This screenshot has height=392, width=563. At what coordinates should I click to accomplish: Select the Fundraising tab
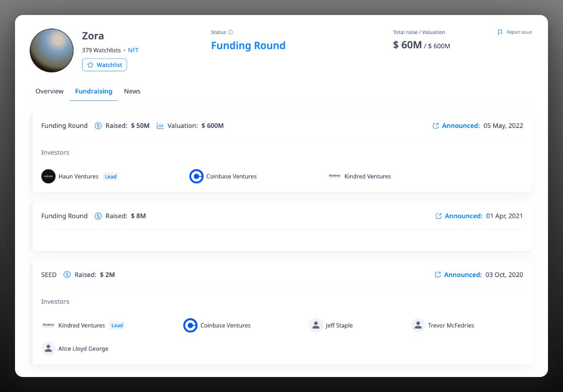[94, 91]
